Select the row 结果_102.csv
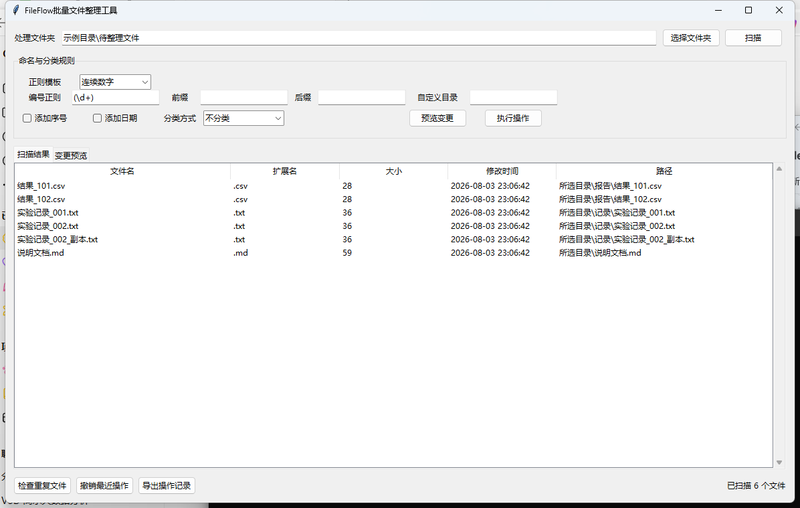 point(393,199)
